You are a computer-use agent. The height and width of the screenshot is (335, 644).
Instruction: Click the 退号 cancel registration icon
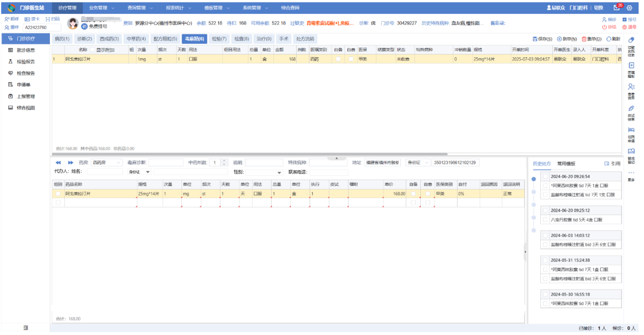624,27
